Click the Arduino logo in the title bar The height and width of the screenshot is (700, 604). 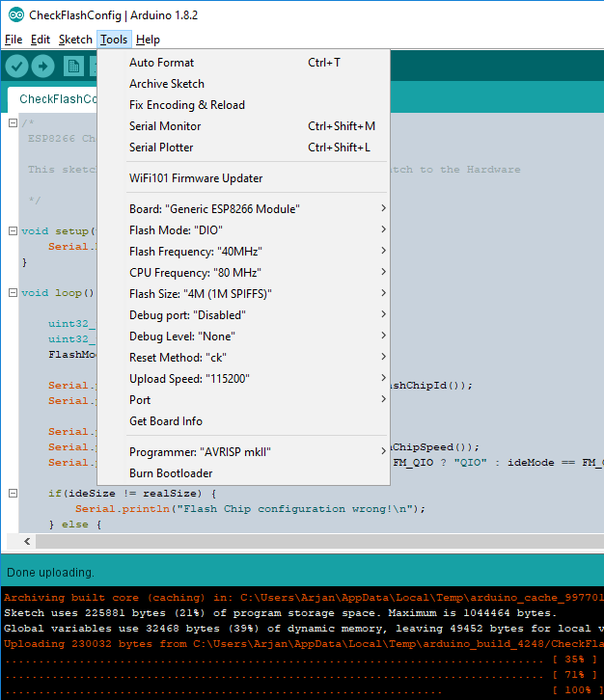[16, 15]
